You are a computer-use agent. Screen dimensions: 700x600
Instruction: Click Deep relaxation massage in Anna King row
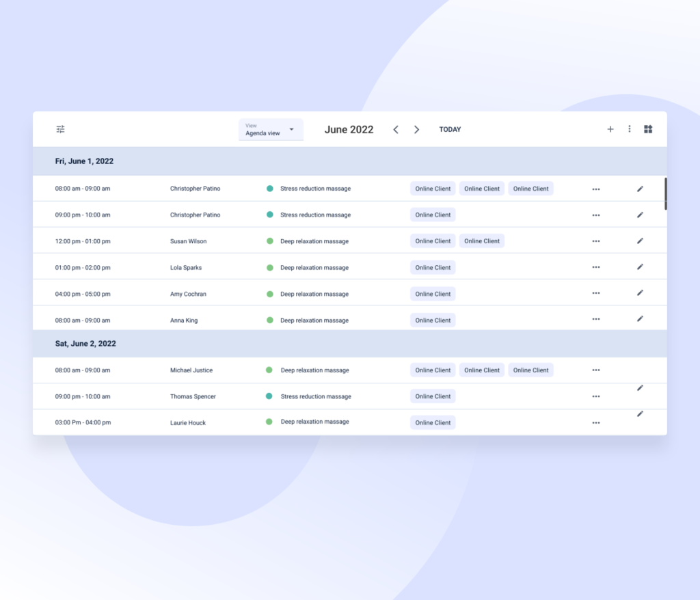(314, 320)
